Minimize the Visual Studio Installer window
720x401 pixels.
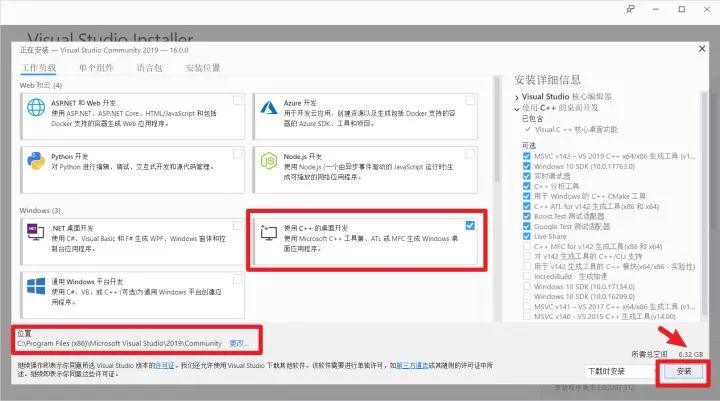pyautogui.click(x=656, y=9)
